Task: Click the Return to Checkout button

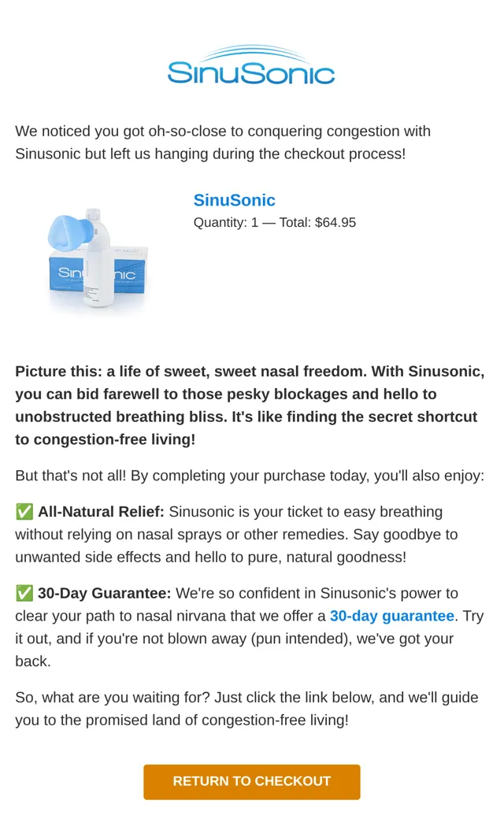Action: [x=252, y=781]
